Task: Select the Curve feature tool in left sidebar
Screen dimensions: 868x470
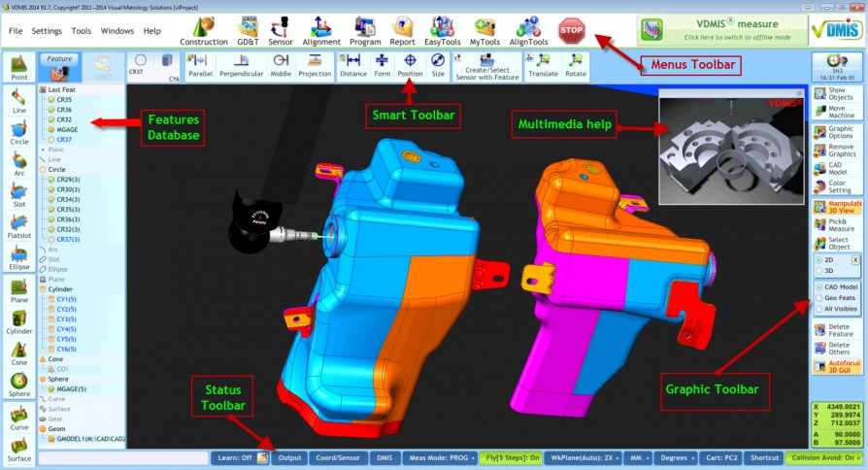Action: point(18,419)
